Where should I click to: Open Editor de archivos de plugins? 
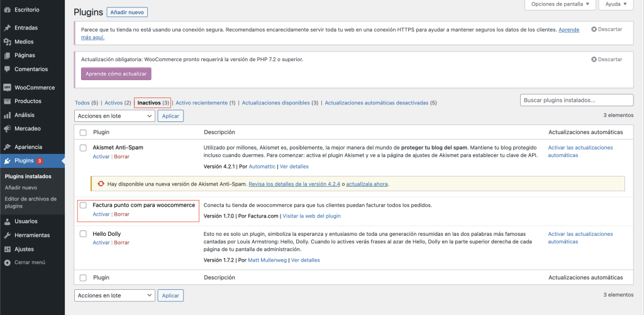(x=31, y=202)
